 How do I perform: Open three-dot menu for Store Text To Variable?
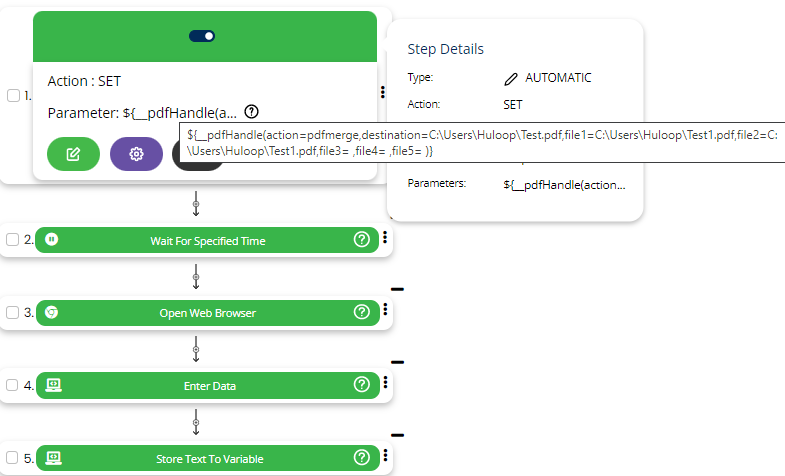385,455
